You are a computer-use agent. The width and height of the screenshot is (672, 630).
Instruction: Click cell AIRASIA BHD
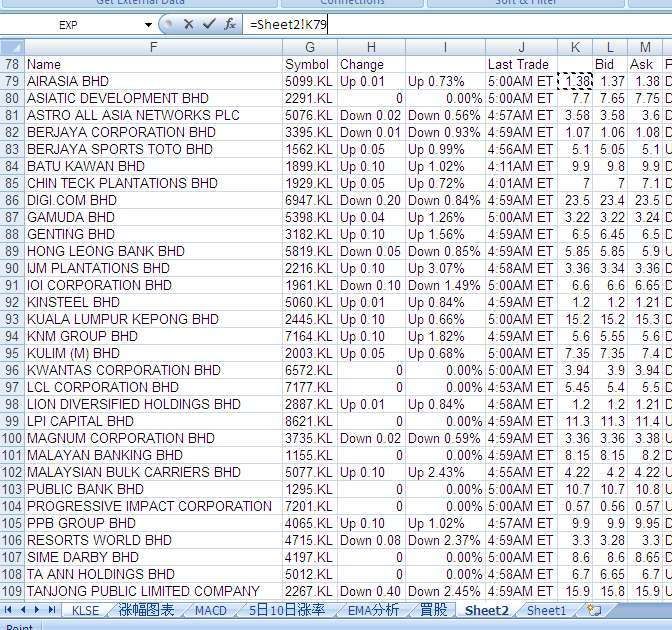[x=153, y=81]
